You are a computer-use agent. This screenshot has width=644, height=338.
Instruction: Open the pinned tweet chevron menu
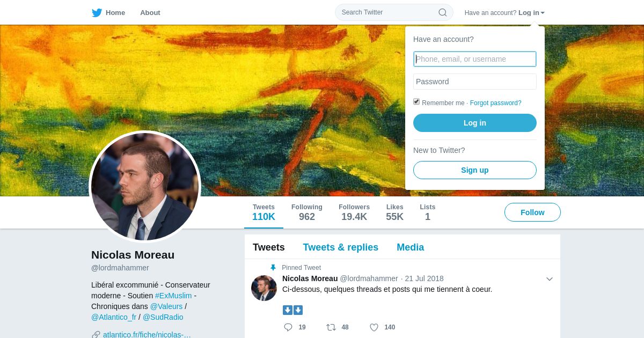[x=550, y=279]
